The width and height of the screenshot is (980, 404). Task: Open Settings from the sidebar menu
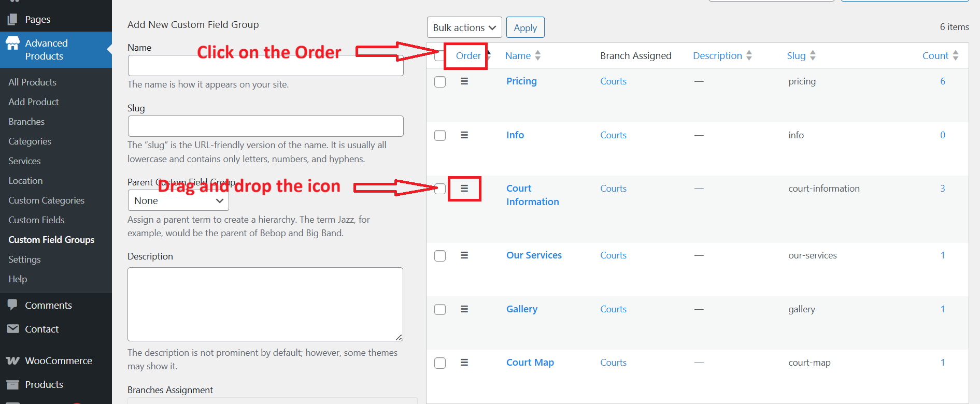[24, 259]
